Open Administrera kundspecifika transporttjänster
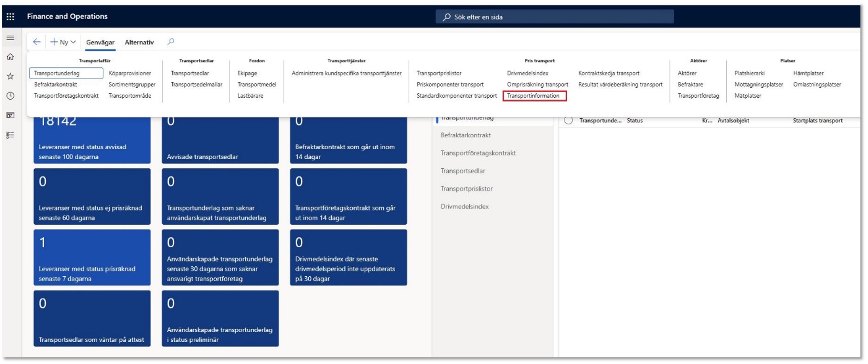Image resolution: width=868 pixels, height=364 pixels. [346, 73]
